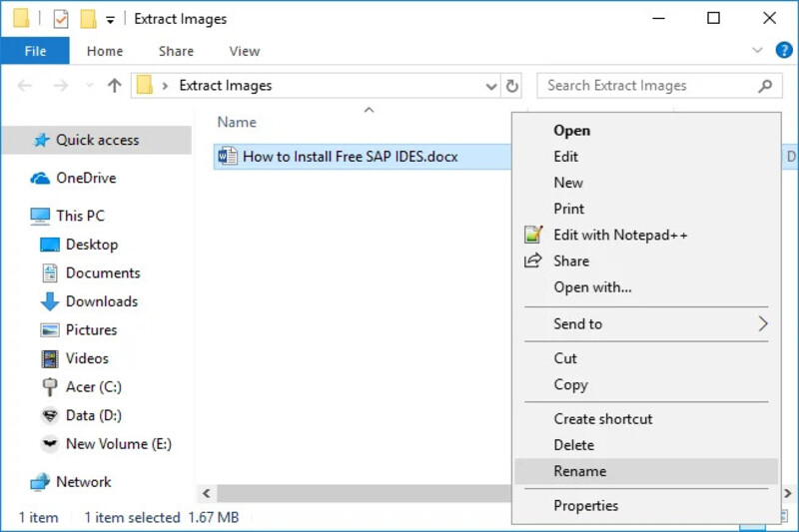The image size is (799, 532).
Task: Click the Word document file icon
Action: [x=228, y=157]
